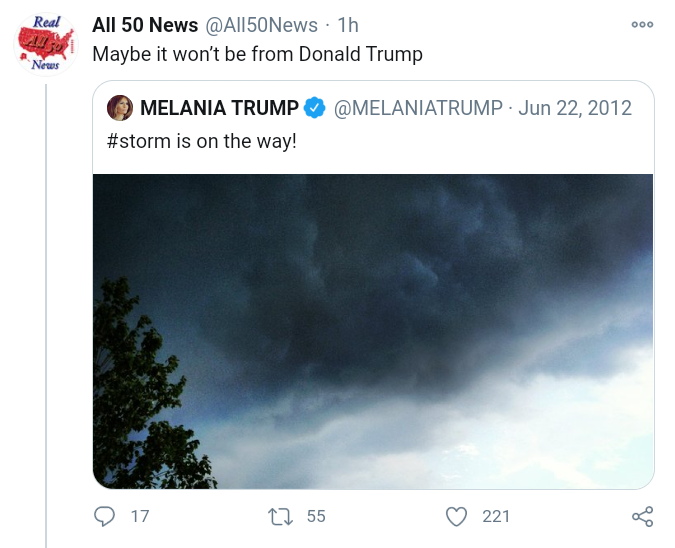Click the tweet text about Donald Trump
This screenshot has height=548, width=675.
[x=257, y=54]
